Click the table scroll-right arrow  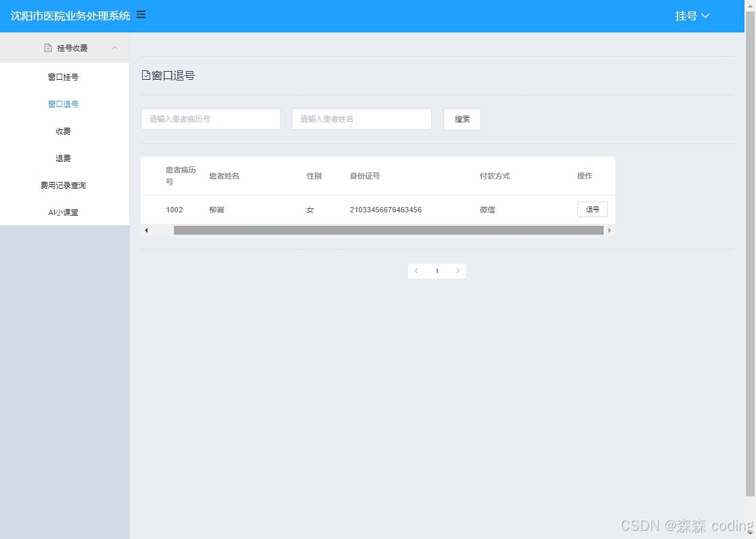(609, 230)
